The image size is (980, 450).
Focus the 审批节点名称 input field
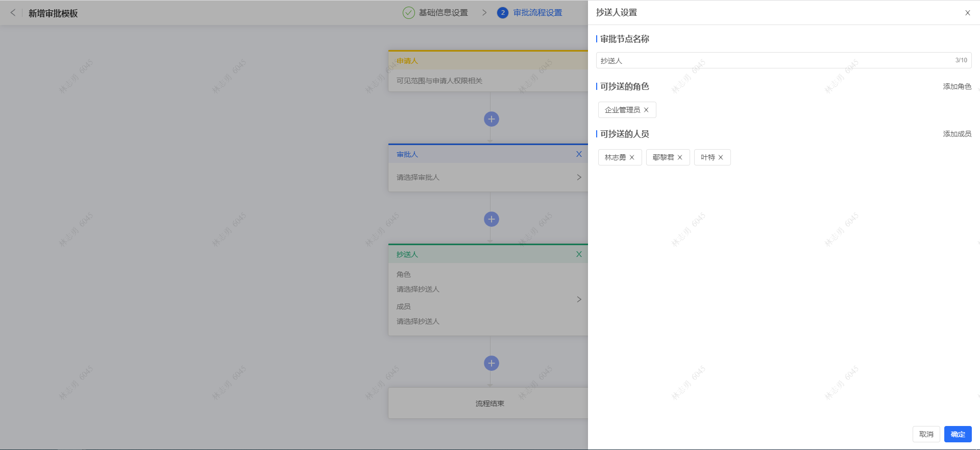point(783,60)
